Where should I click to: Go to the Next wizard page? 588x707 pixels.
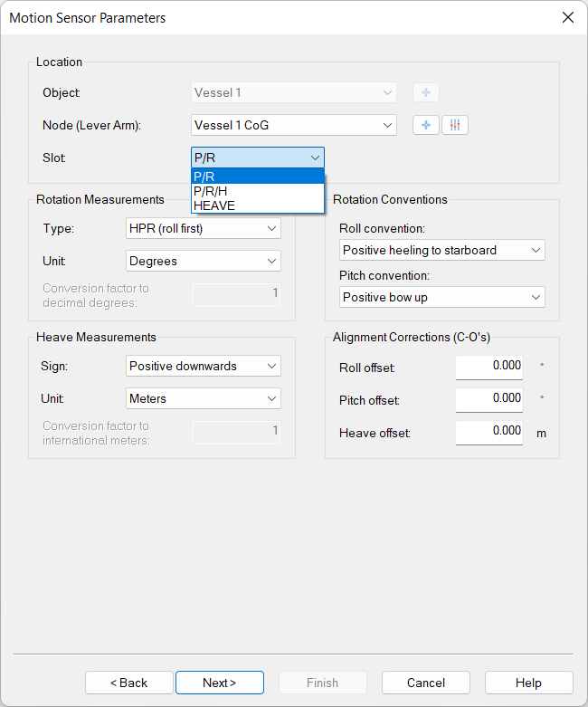click(219, 683)
